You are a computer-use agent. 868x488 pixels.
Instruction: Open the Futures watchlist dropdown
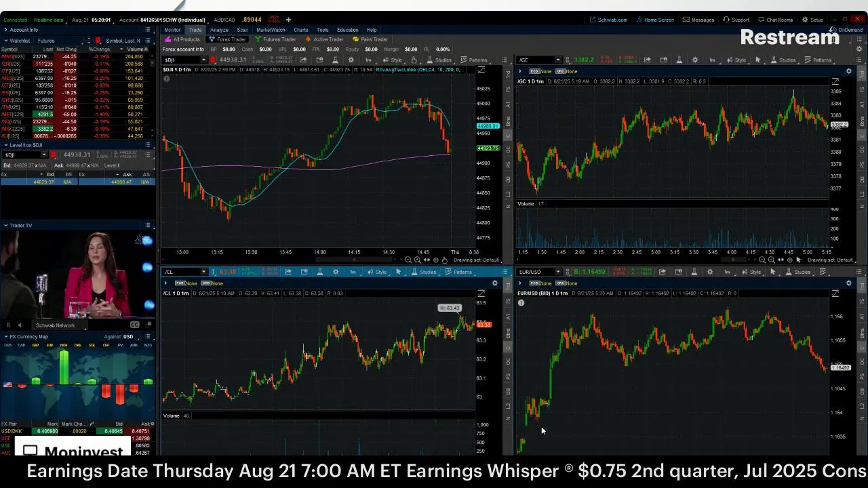(60, 41)
